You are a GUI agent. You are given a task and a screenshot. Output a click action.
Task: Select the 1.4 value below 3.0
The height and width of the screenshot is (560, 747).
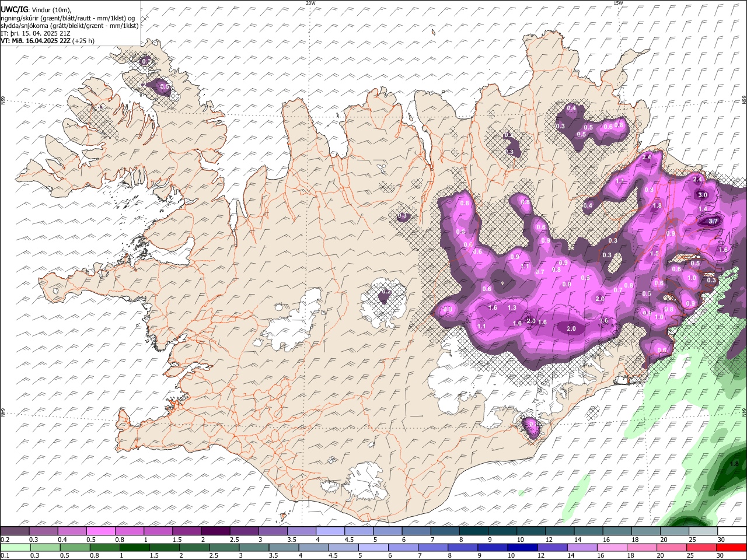[703, 209]
